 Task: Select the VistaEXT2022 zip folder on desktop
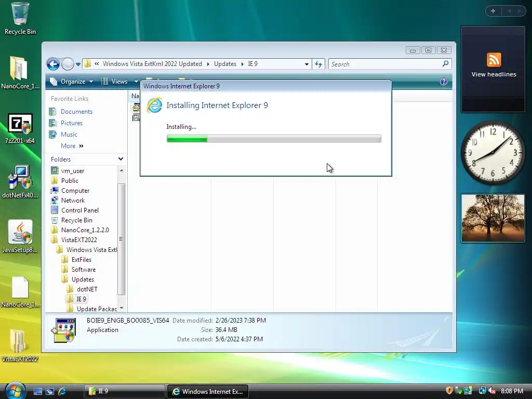(20, 345)
